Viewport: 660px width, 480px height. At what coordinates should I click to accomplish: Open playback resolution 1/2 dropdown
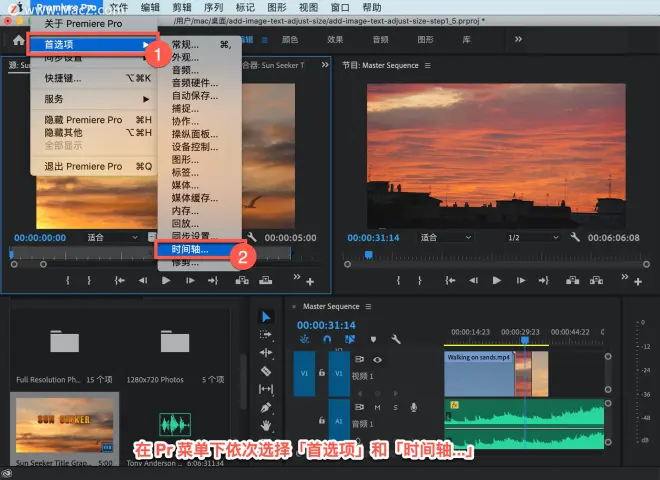pyautogui.click(x=533, y=237)
